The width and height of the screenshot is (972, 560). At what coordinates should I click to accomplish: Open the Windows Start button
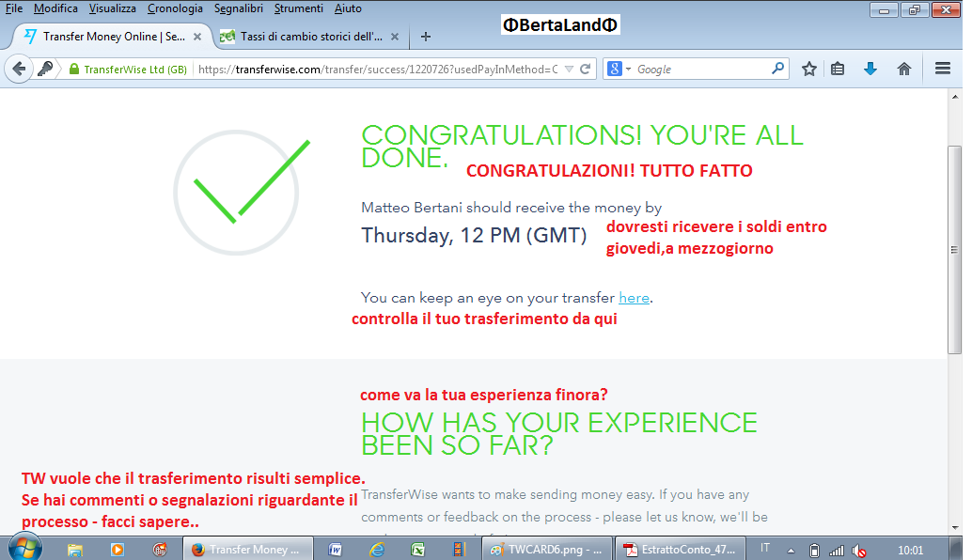24,549
